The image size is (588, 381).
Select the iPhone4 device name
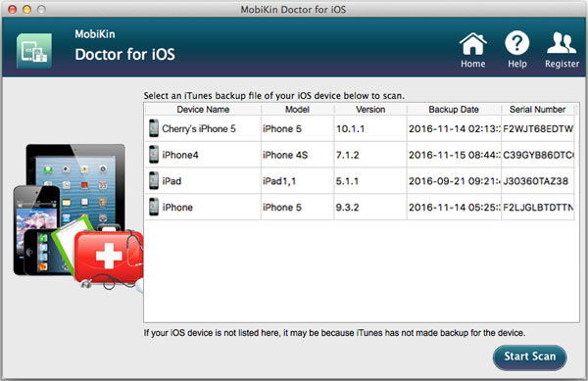click(x=180, y=155)
